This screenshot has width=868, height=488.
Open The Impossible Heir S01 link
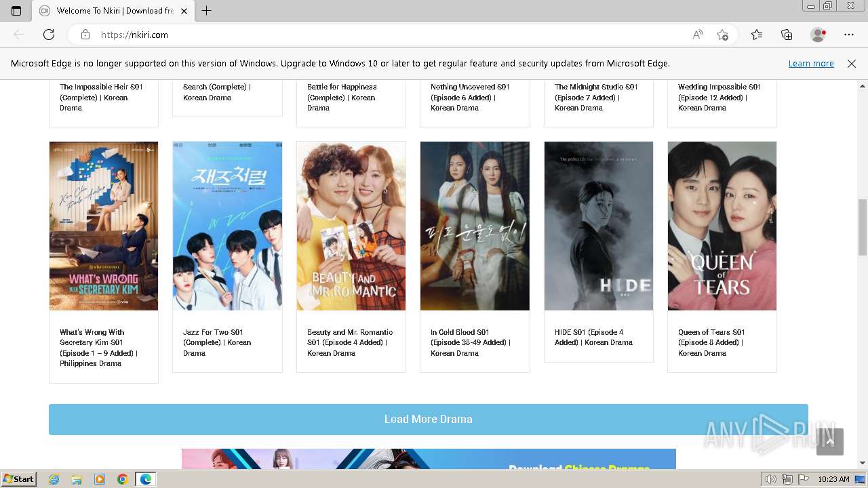click(x=101, y=97)
